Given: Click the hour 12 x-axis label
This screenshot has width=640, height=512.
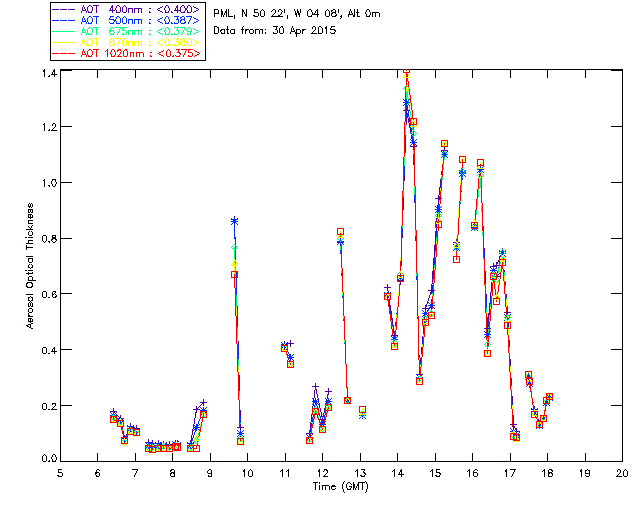Looking at the screenshot, I should pyautogui.click(x=322, y=473).
